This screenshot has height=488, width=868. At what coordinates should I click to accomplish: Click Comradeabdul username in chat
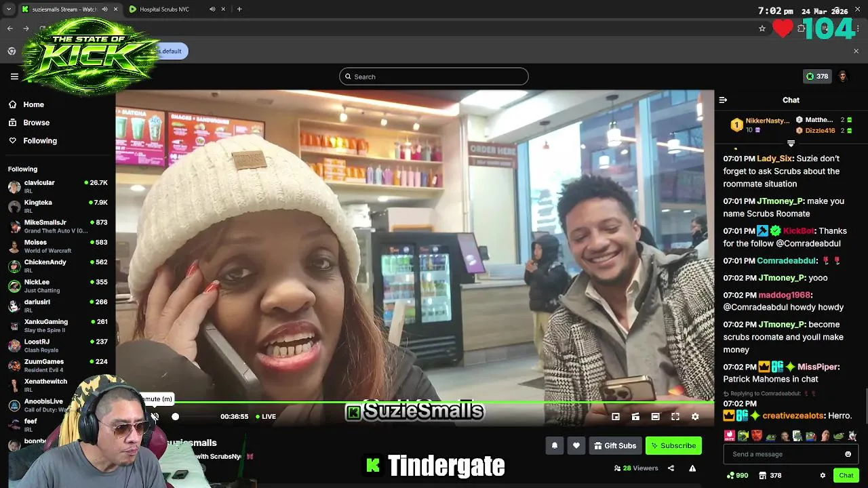(787, 260)
